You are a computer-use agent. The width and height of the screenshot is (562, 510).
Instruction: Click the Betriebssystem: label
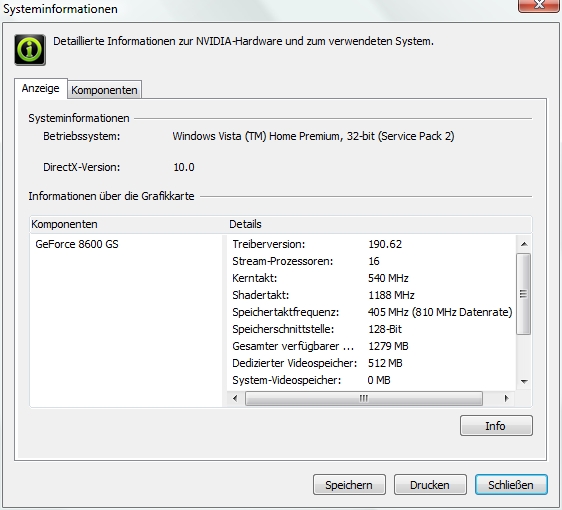click(81, 137)
